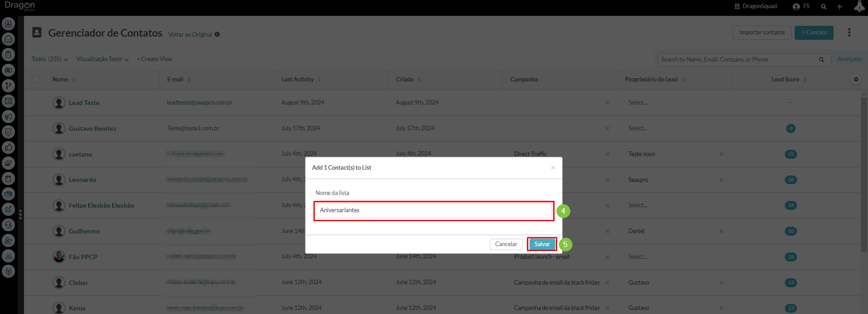Image resolution: width=868 pixels, height=314 pixels.
Task: Open the growth chart icon in sidebar
Action: 8,209
